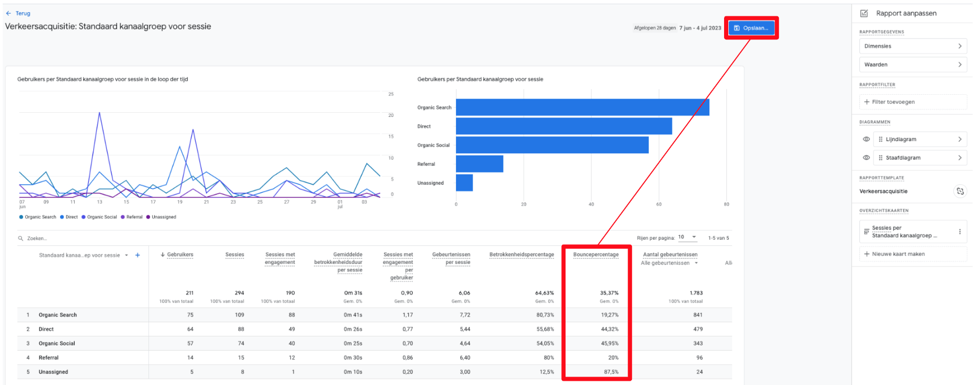Click the blue plus to add dimension
Viewport: 980px width, 385px height.
click(138, 255)
